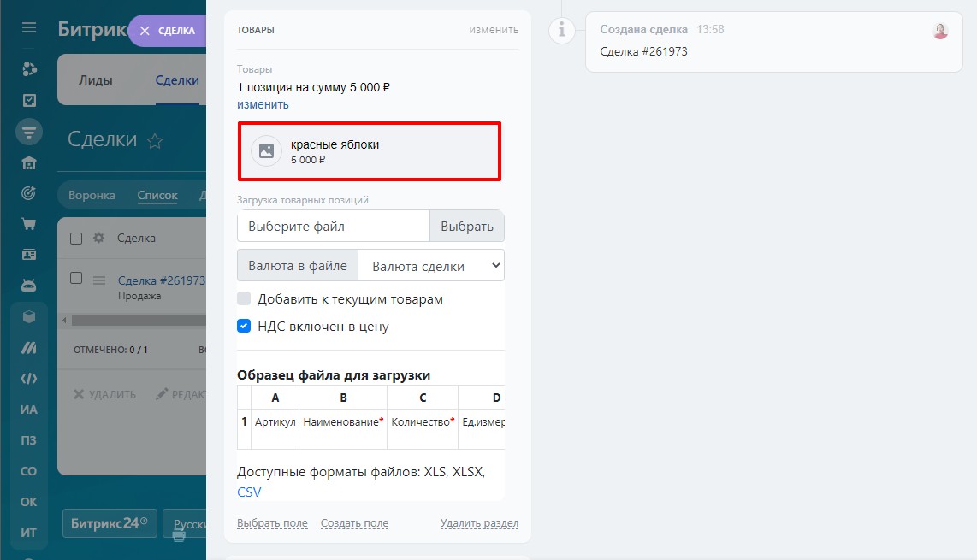Open the hamburger main menu
The height and width of the screenshot is (560, 977).
coord(29,27)
